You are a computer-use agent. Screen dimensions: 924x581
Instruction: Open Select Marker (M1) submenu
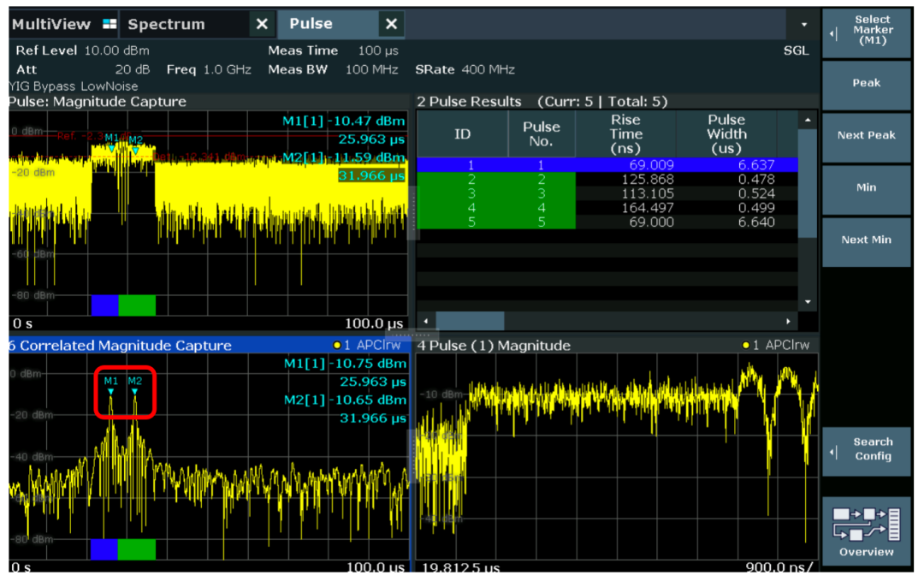(x=866, y=34)
